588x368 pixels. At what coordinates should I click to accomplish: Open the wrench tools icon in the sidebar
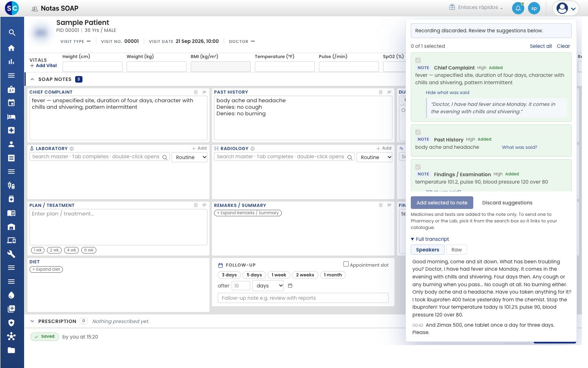point(11,254)
